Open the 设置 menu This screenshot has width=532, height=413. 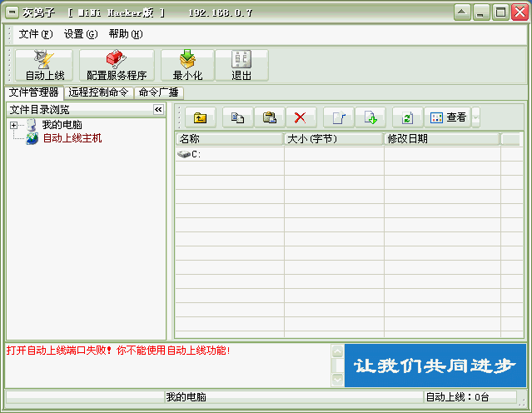click(x=80, y=34)
